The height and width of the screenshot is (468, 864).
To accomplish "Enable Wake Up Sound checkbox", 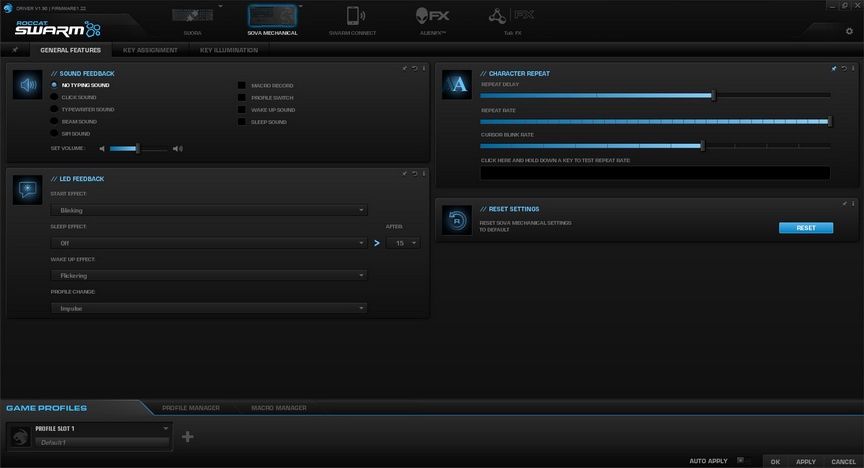I will coord(241,110).
